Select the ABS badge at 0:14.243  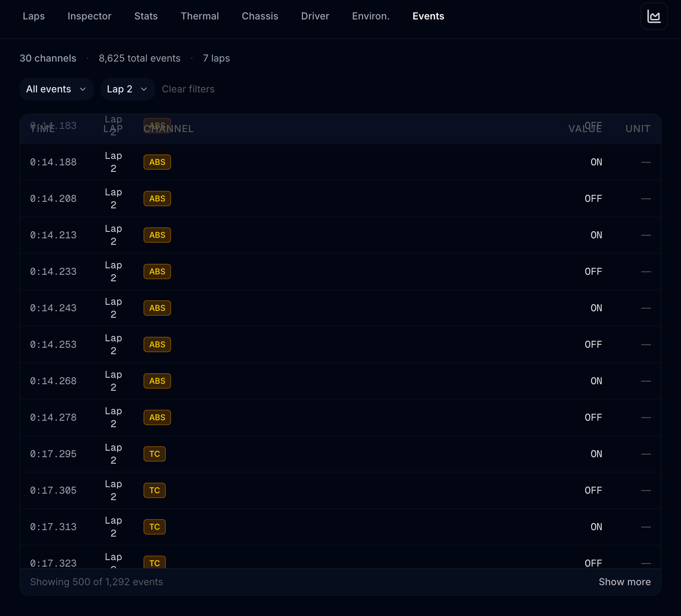157,308
